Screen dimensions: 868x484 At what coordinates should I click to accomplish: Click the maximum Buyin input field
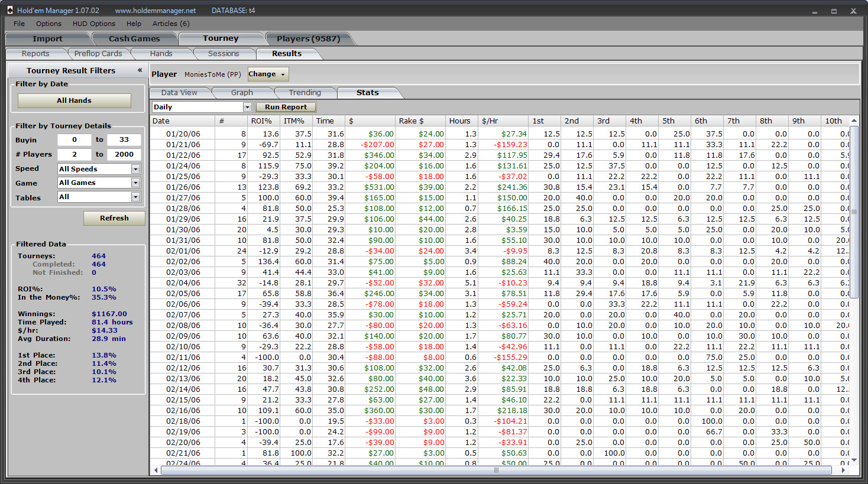point(124,140)
